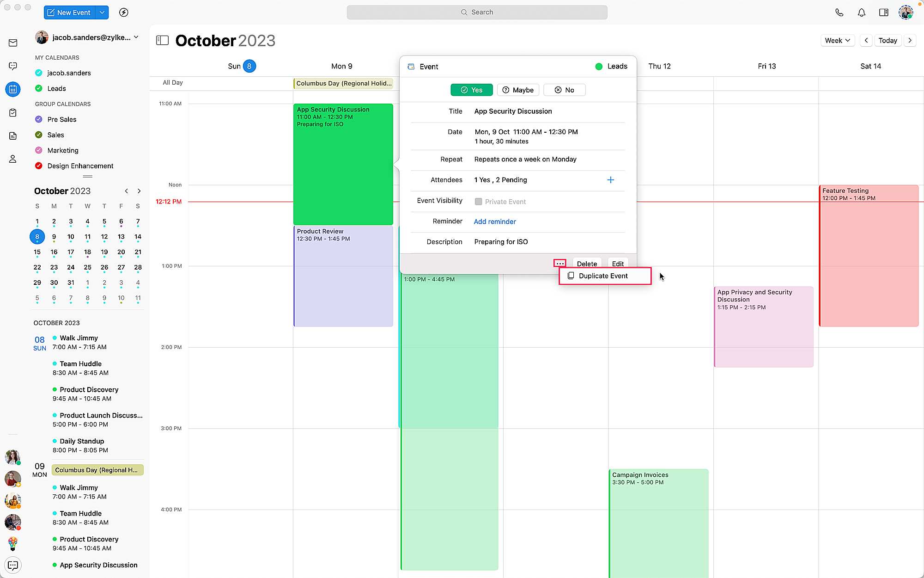The height and width of the screenshot is (578, 924).
Task: Click the Delete event button
Action: tap(586, 264)
